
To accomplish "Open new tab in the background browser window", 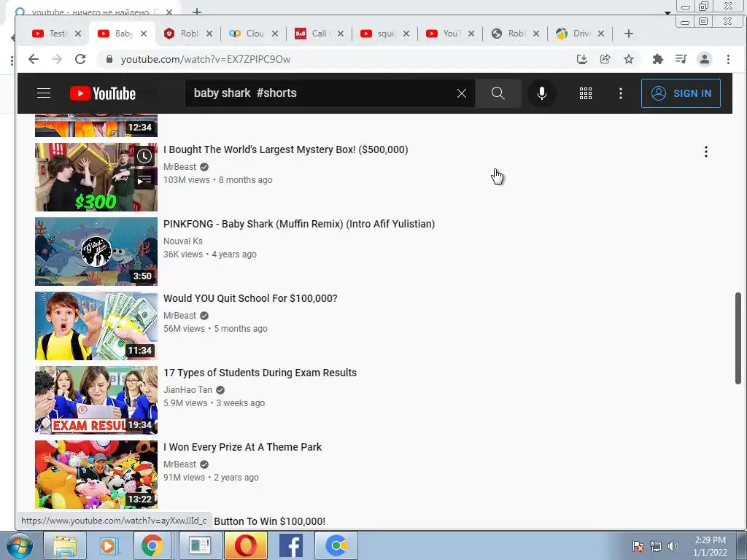I will (x=197, y=11).
